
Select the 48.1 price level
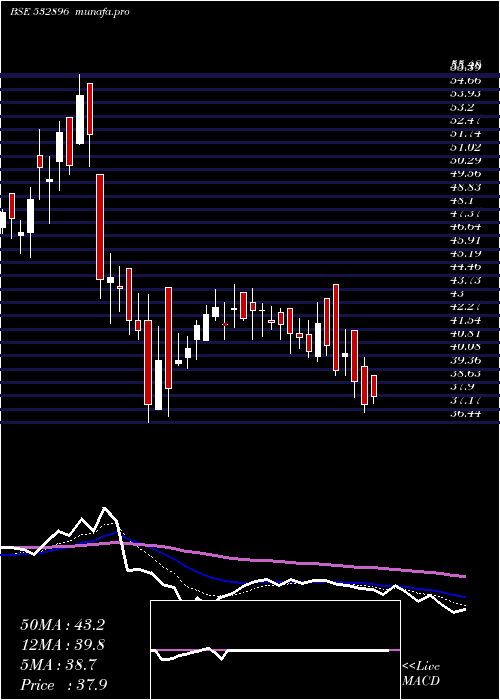pos(463,200)
